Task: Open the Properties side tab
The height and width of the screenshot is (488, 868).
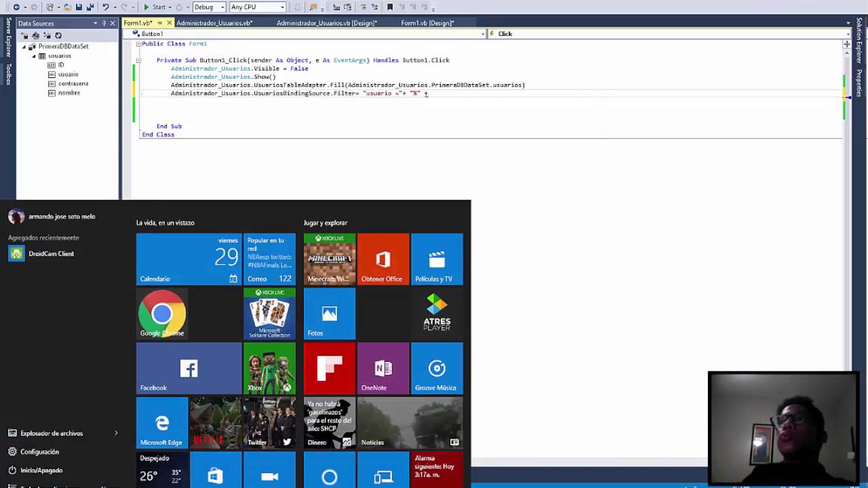Action: point(859,83)
